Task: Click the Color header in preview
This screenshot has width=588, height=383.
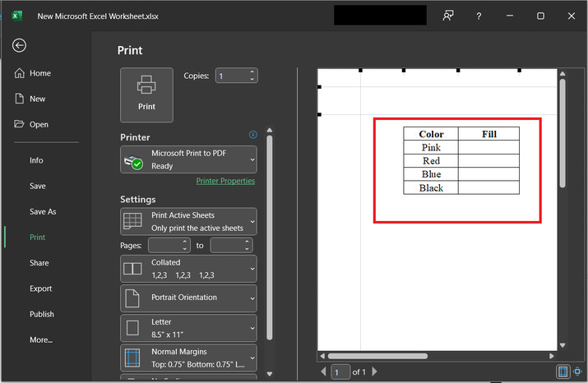Action: (x=431, y=134)
